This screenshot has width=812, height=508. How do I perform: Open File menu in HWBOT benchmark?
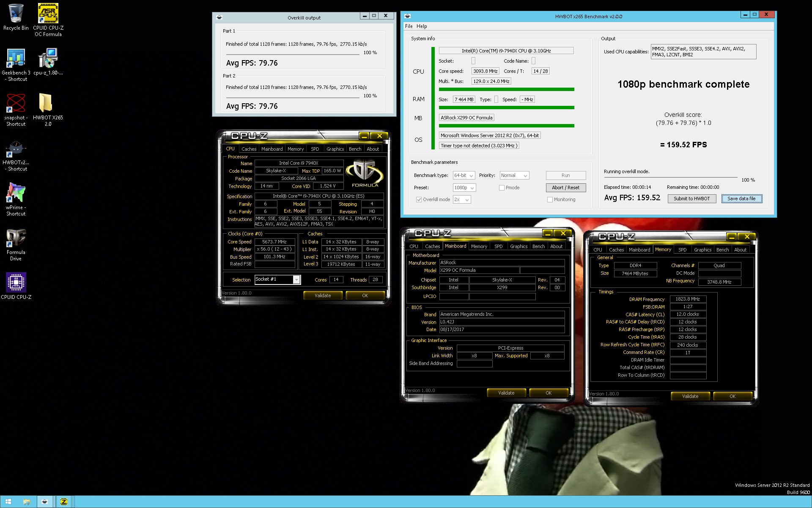click(x=409, y=26)
